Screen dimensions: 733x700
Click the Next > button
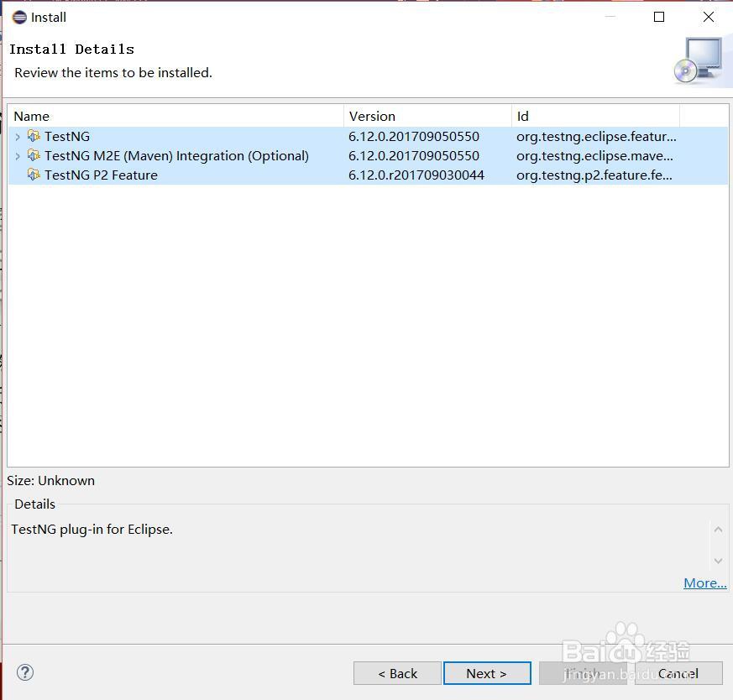point(487,673)
